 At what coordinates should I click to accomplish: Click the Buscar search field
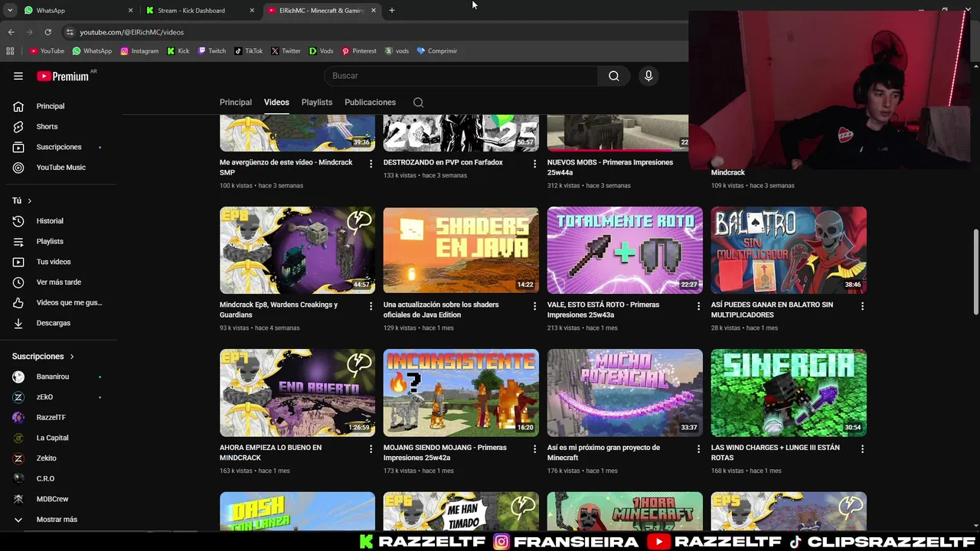461,76
